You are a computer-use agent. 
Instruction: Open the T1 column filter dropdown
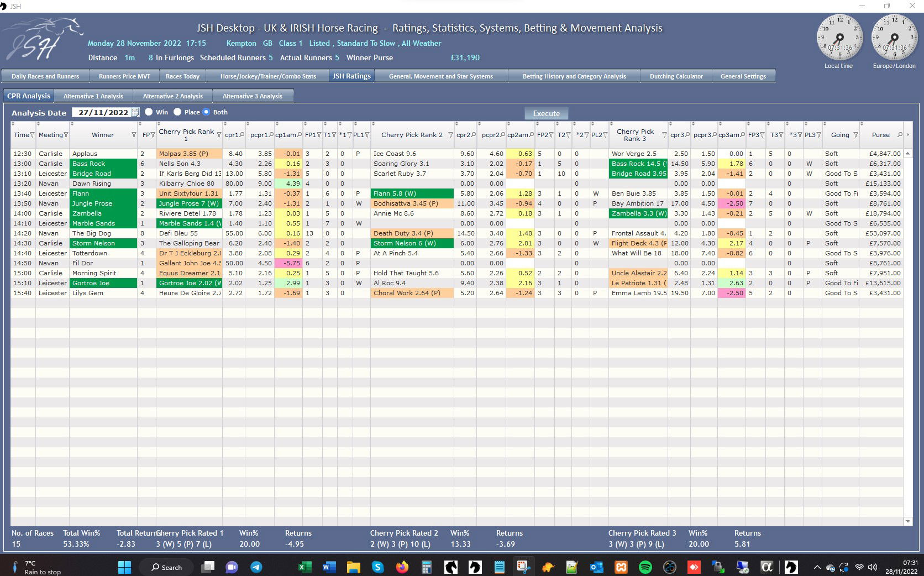[334, 135]
